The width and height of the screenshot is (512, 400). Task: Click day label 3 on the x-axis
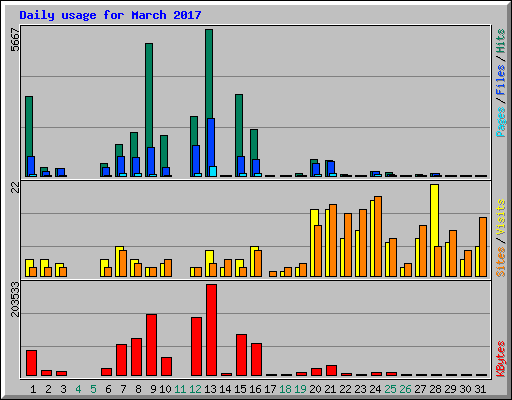(x=63, y=389)
